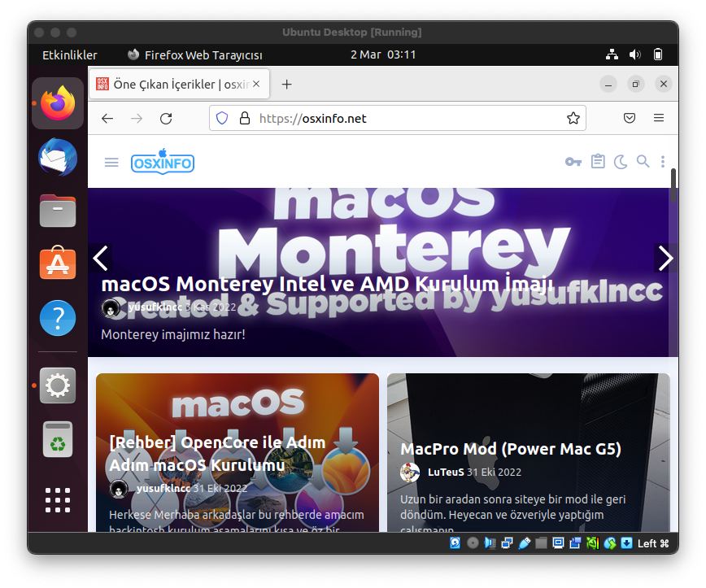Click the Firefox reload button

click(166, 118)
